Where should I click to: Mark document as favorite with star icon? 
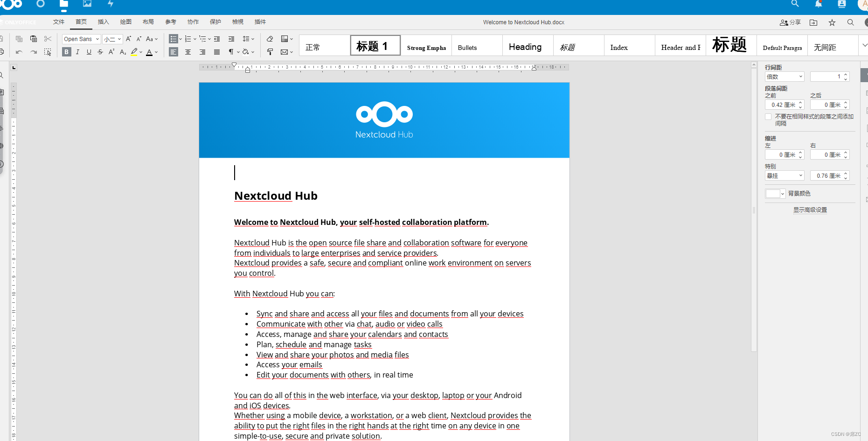click(832, 22)
